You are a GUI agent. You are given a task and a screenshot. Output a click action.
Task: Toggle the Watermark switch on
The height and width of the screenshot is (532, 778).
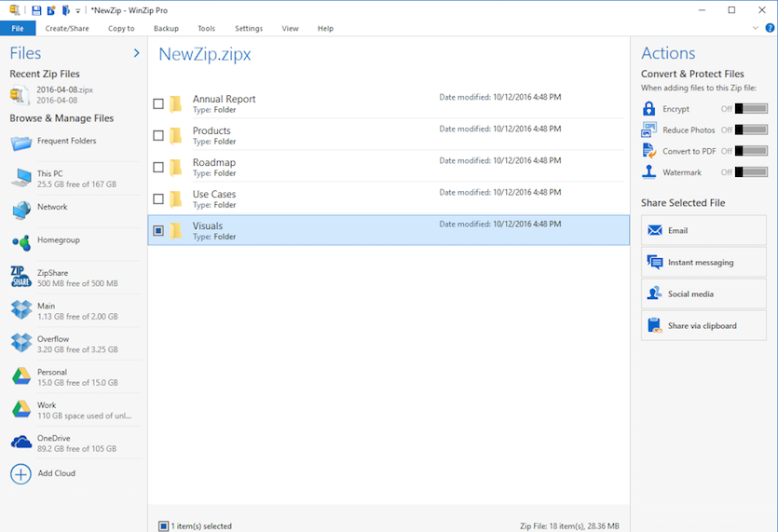(x=751, y=172)
